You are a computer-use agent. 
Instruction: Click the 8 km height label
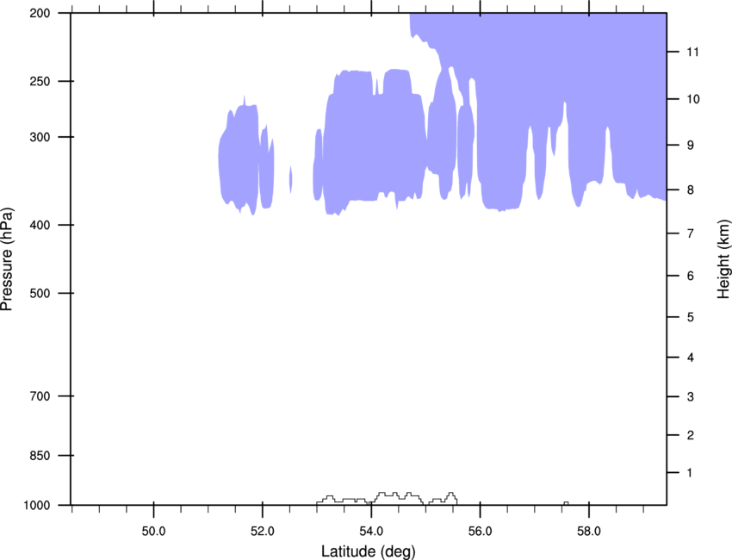click(x=691, y=190)
